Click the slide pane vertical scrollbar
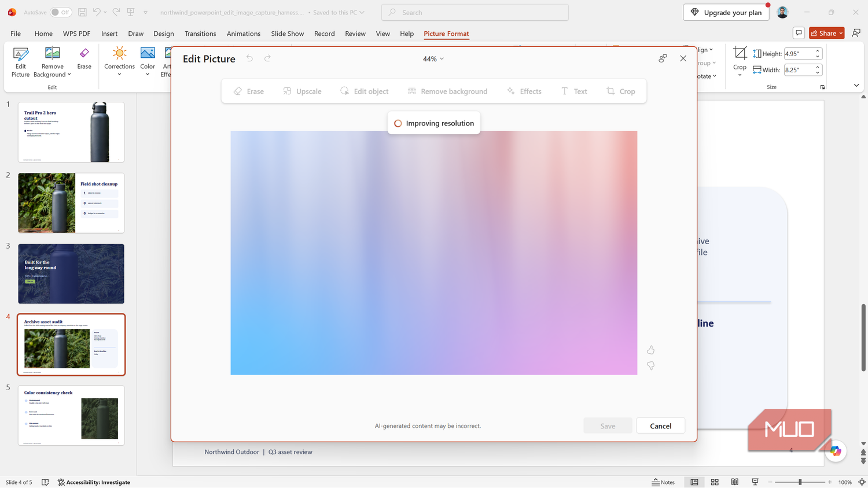 coord(863,337)
